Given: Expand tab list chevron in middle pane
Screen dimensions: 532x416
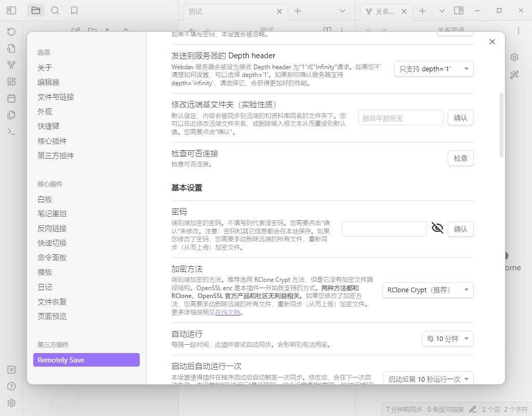Looking at the screenshot, I should click(342, 11).
